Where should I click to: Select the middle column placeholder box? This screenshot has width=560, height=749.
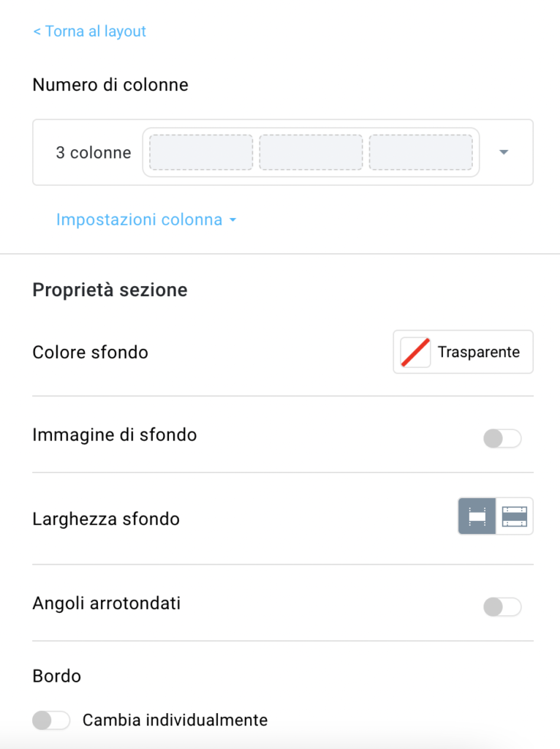point(311,152)
